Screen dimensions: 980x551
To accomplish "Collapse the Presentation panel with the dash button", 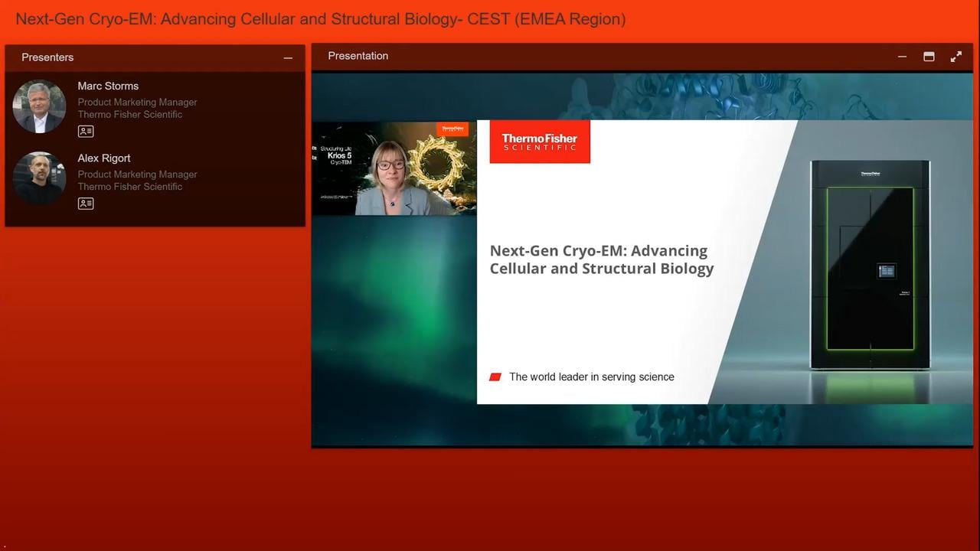I will click(x=902, y=57).
